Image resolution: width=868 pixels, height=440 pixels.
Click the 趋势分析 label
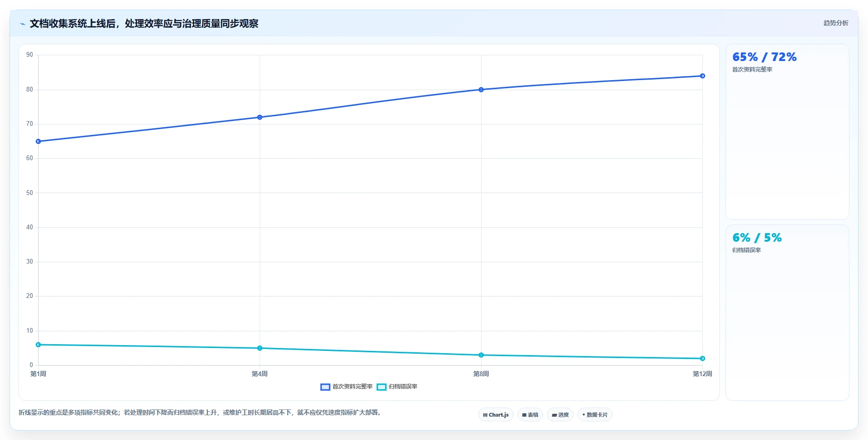coord(836,23)
